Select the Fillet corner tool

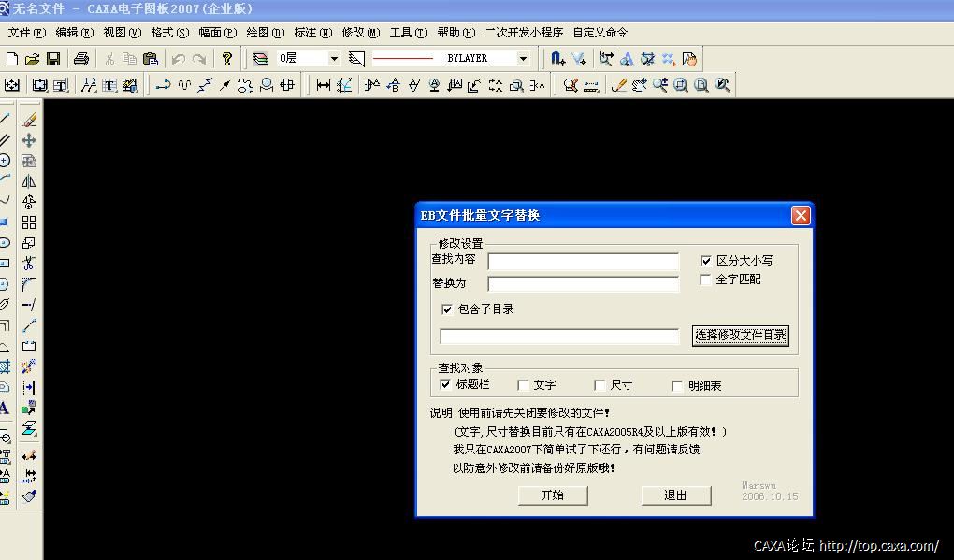29,284
